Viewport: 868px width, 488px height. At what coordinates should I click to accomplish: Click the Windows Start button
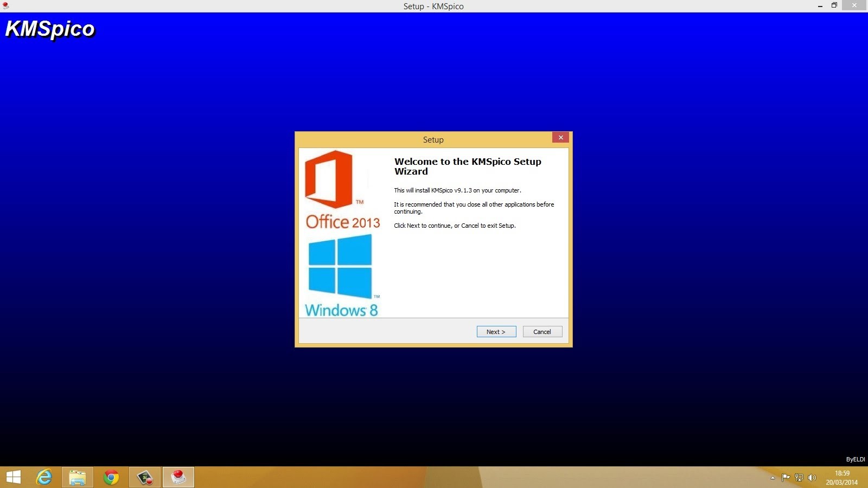(12, 478)
